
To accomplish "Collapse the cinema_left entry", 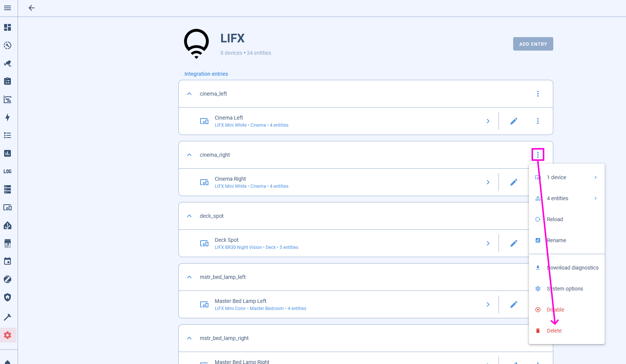I will coord(189,94).
